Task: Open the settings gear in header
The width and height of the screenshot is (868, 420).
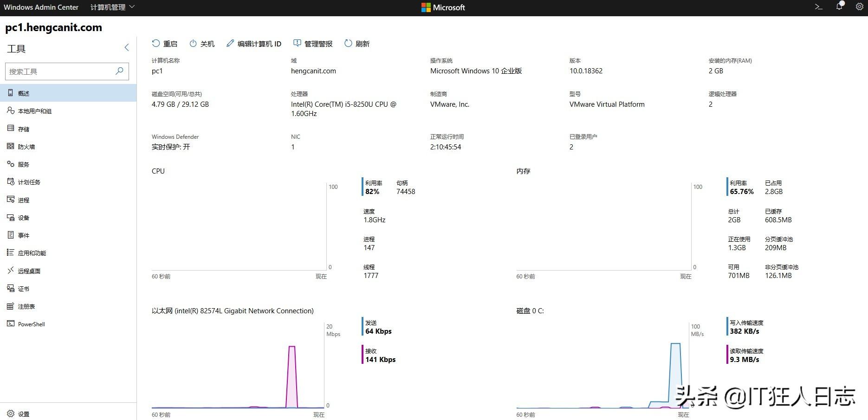Action: point(859,7)
